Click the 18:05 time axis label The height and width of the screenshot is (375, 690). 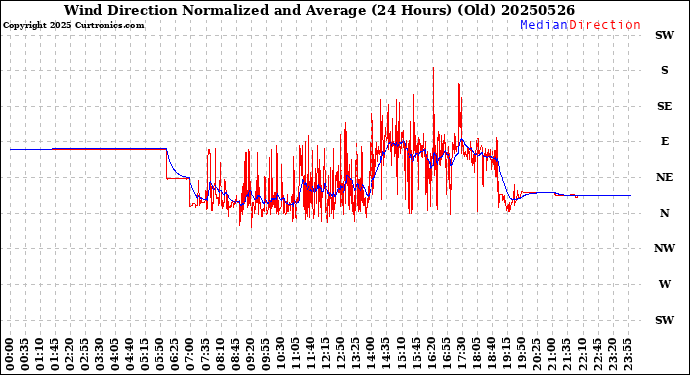coord(477,355)
